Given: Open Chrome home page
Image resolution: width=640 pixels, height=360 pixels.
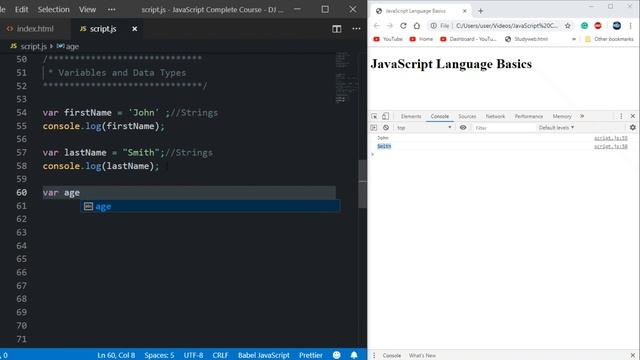Looking at the screenshot, I should [417, 26].
